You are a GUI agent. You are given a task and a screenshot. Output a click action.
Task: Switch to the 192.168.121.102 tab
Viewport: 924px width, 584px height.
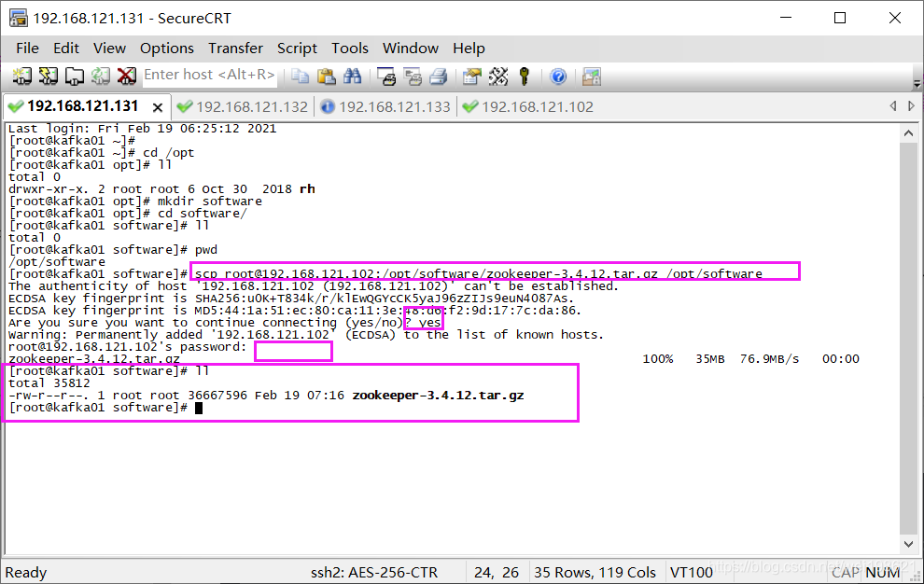[528, 106]
